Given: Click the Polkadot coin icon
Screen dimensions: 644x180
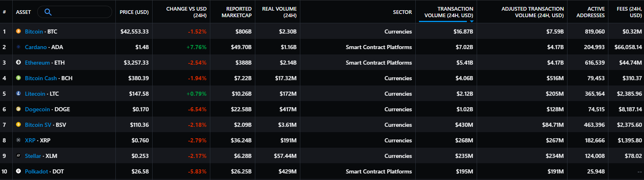Looking at the screenshot, I should 18,171.
